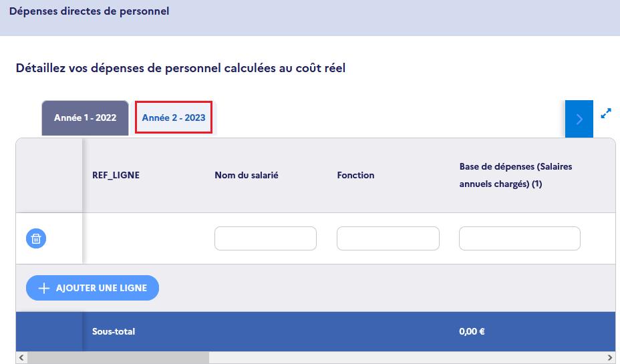Click the Nom du salarié column header
The image size is (620, 364).
(x=247, y=175)
